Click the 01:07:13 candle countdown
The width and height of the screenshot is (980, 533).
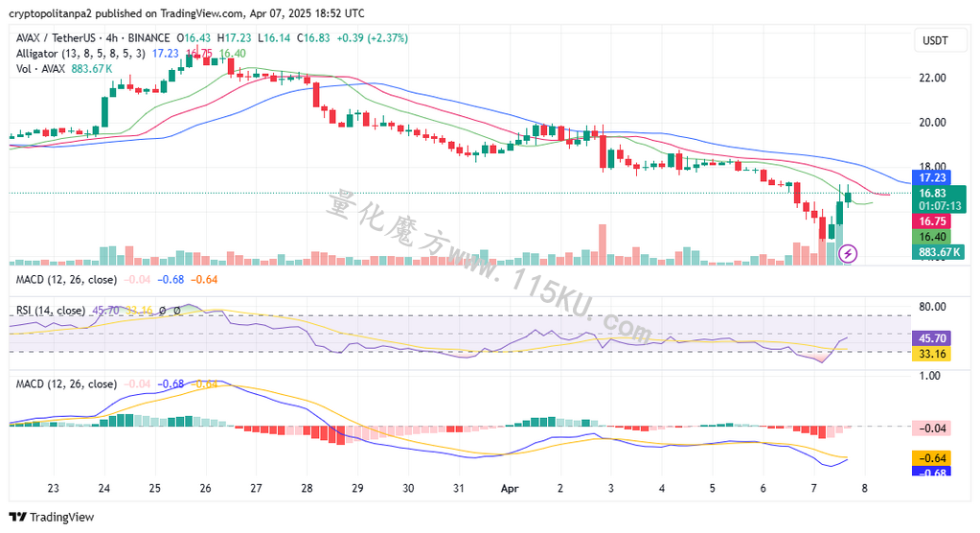[940, 206]
